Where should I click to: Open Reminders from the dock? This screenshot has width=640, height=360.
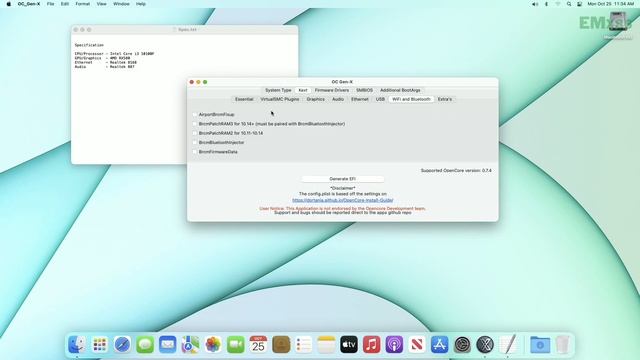click(x=304, y=345)
